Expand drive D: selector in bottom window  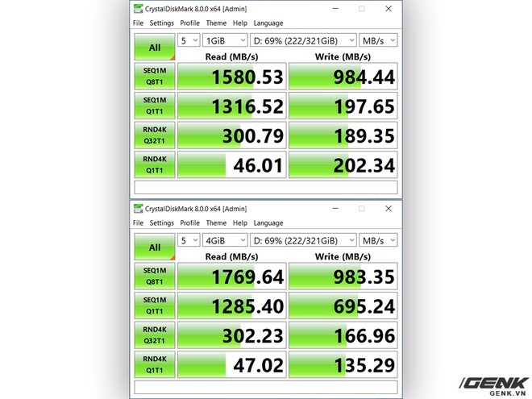click(303, 240)
